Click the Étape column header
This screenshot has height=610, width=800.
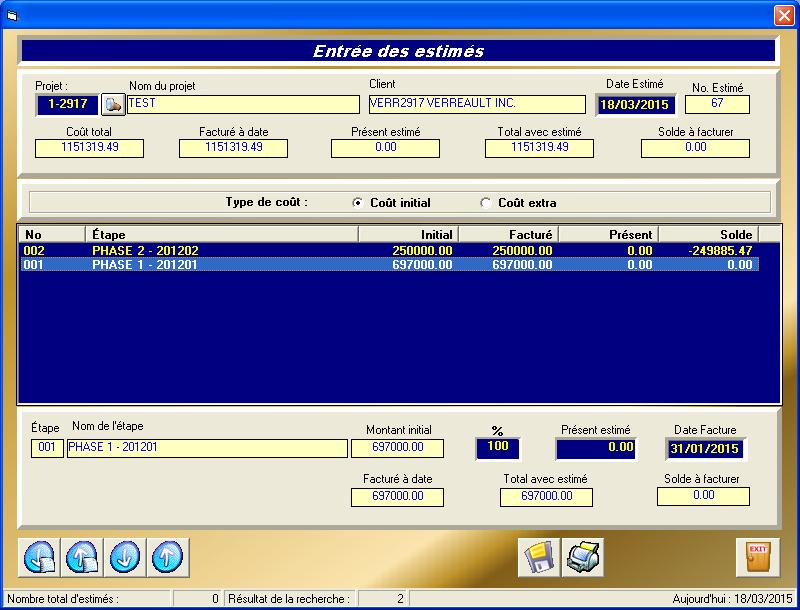point(218,234)
